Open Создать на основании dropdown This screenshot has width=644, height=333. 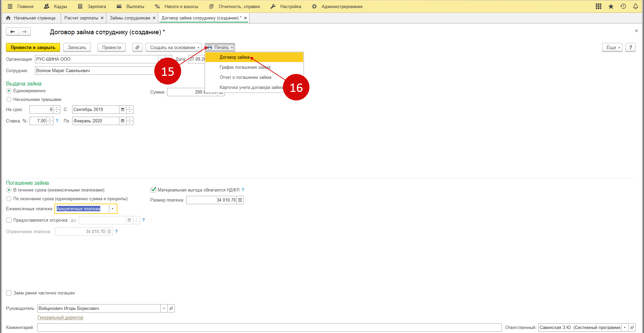click(x=173, y=47)
